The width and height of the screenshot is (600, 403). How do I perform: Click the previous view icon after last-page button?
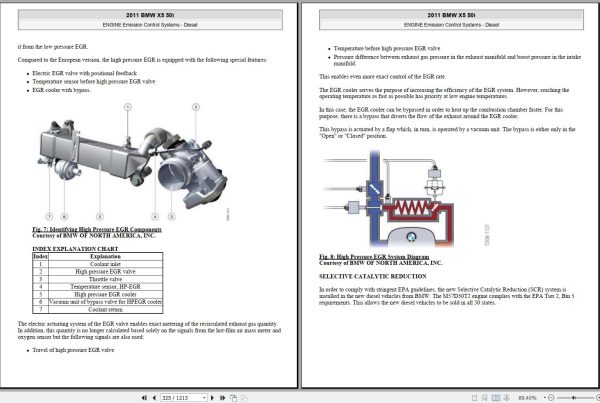(233, 398)
